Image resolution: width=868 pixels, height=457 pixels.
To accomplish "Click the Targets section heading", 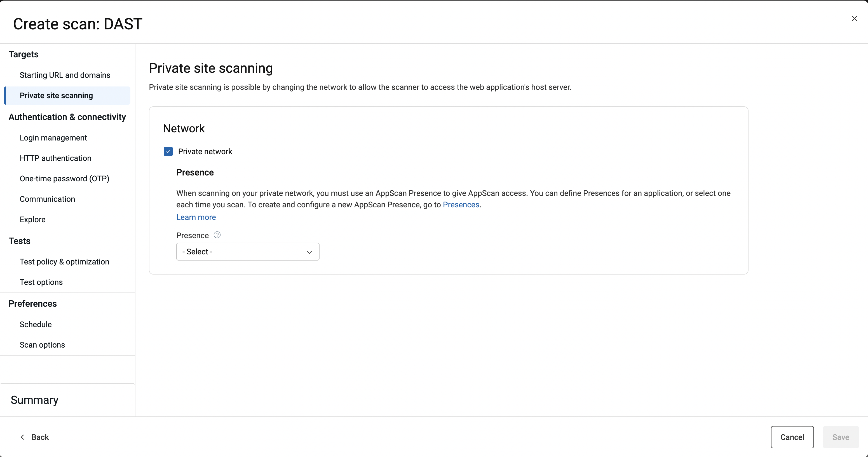I will (24, 54).
